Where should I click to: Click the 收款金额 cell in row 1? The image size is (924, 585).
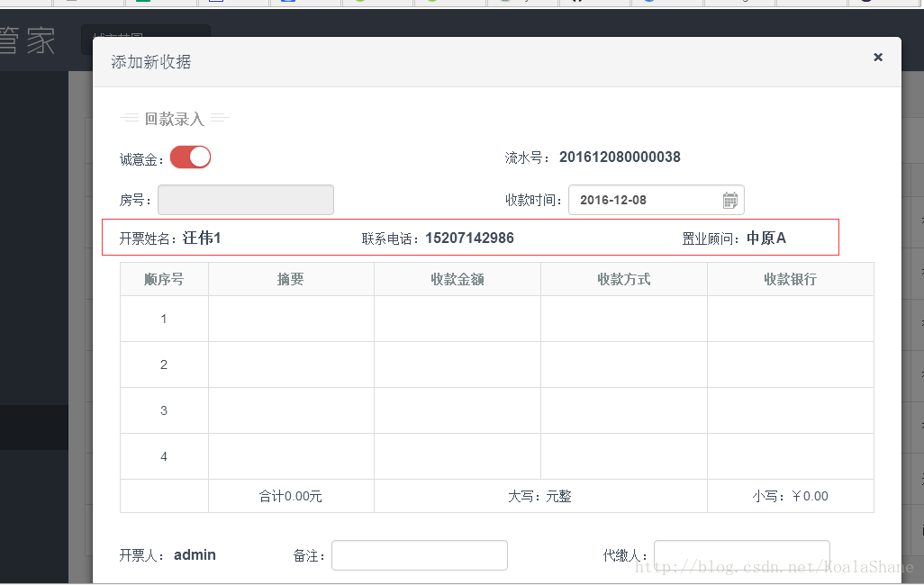pos(457,319)
